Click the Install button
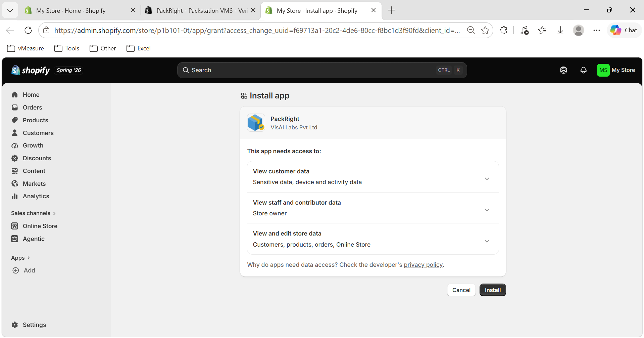Viewport: 644px width, 338px height. click(493, 290)
